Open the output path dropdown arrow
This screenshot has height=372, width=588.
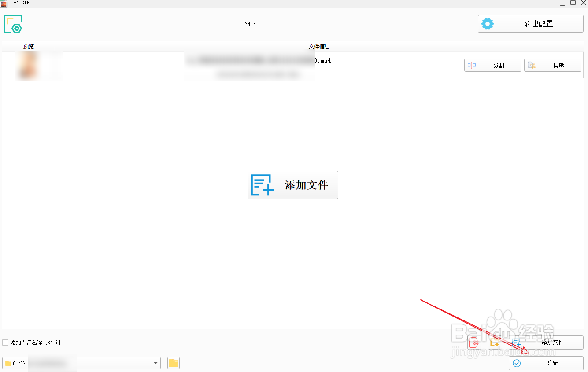click(x=156, y=363)
